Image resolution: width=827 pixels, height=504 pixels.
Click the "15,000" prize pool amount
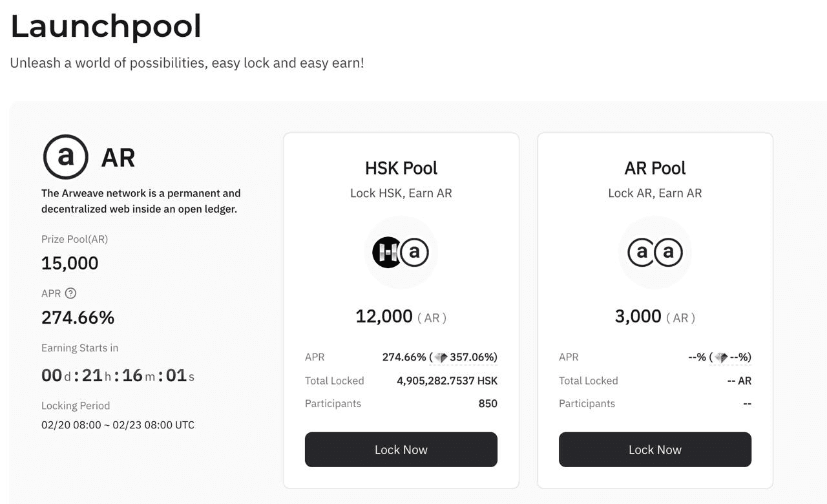[70, 263]
